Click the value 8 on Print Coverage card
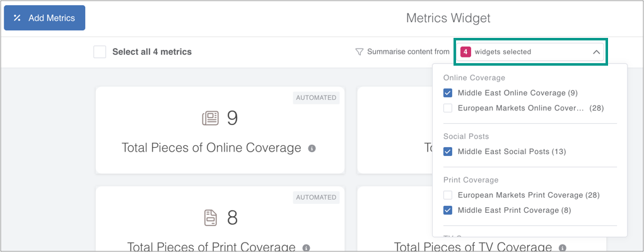 [233, 218]
